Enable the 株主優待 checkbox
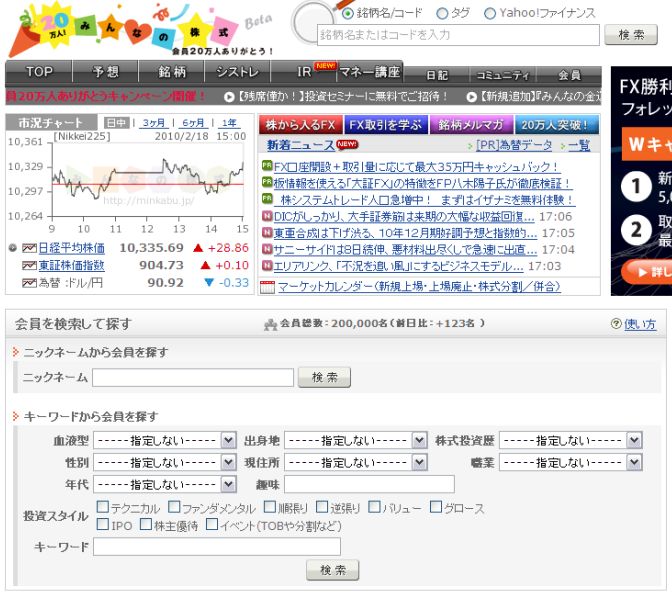The image size is (672, 594). (146, 524)
